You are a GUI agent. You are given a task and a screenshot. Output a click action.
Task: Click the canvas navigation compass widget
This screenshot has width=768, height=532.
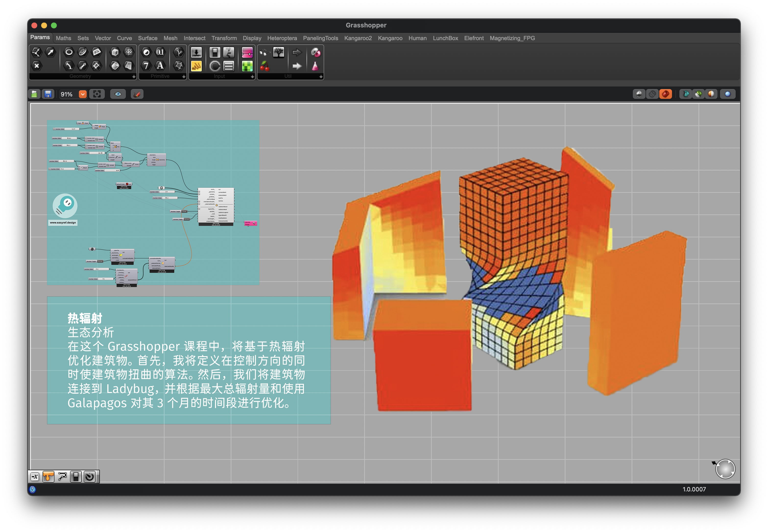(x=725, y=469)
